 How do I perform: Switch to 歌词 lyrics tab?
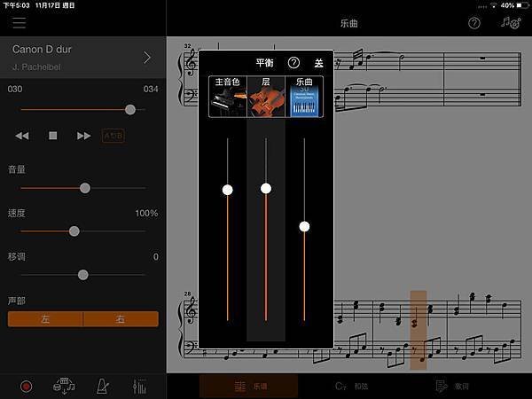click(452, 386)
